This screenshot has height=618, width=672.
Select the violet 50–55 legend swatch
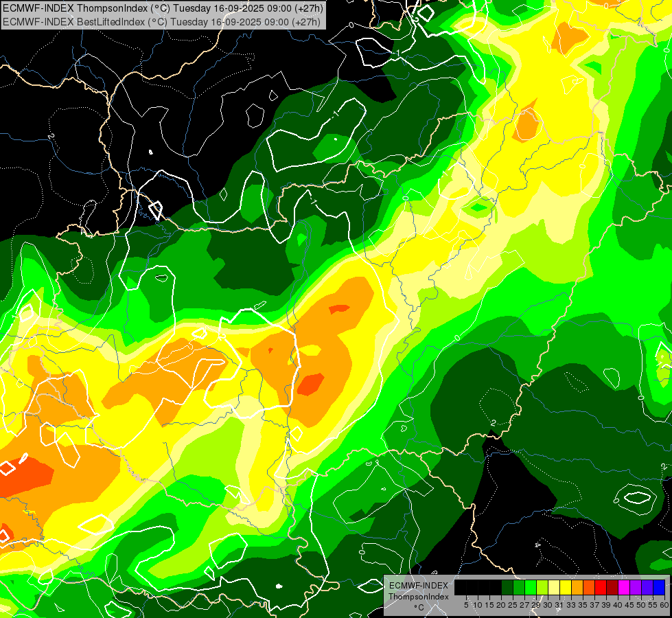coord(647,587)
